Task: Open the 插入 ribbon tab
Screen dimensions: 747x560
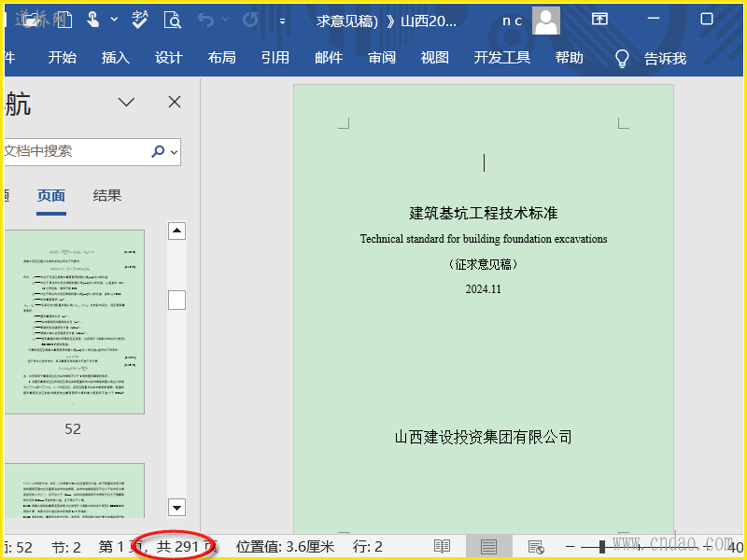Action: [x=115, y=58]
